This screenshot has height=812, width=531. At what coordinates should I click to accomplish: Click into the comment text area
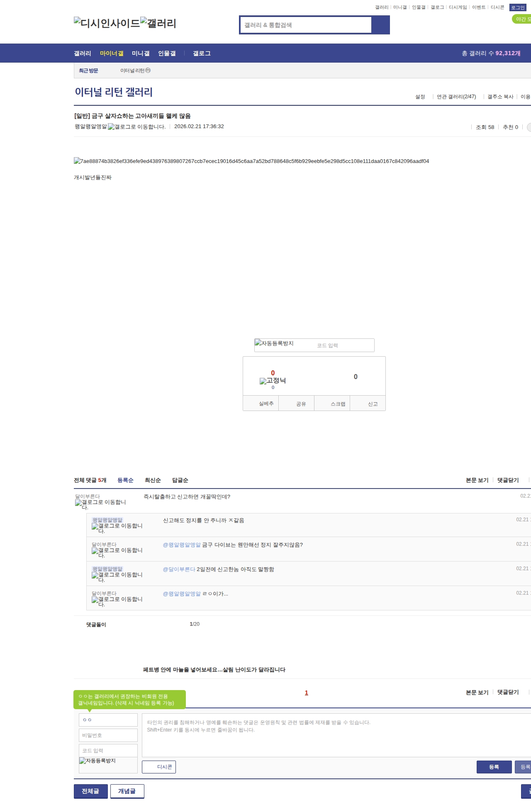pyautogui.click(x=336, y=735)
